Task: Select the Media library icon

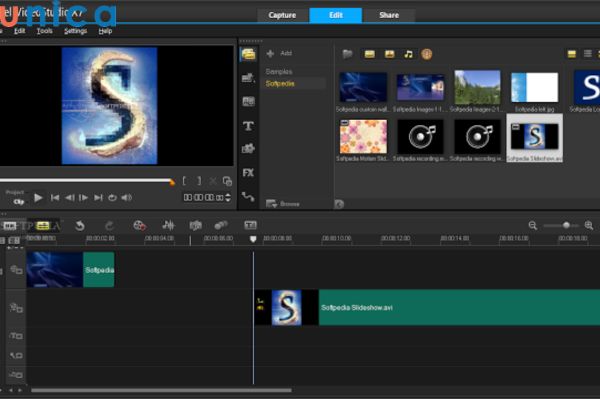Action: pyautogui.click(x=248, y=53)
